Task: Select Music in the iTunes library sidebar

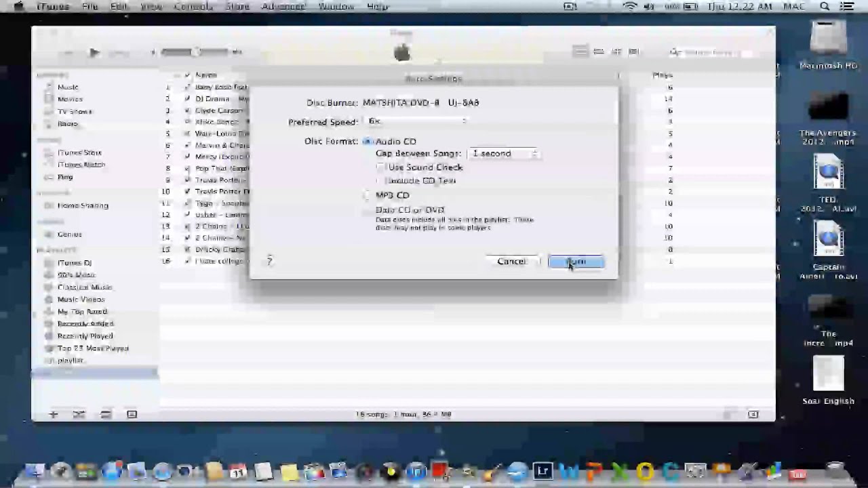Action: [x=68, y=87]
